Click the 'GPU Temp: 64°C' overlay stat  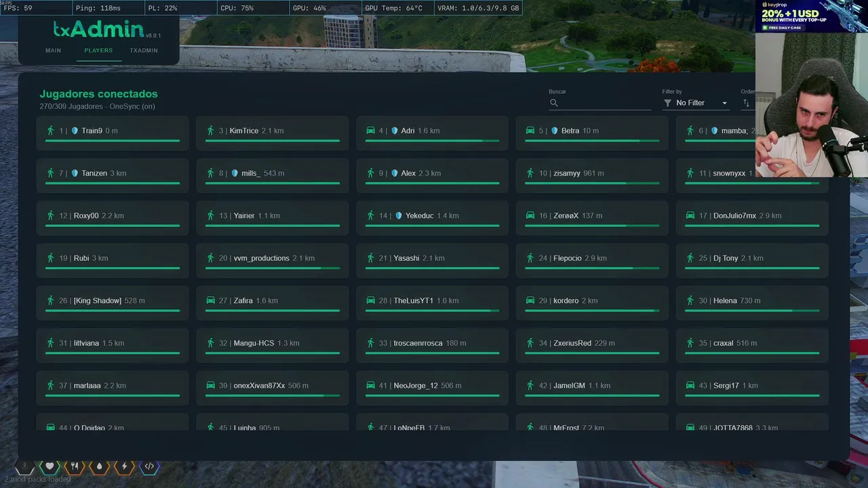point(393,8)
